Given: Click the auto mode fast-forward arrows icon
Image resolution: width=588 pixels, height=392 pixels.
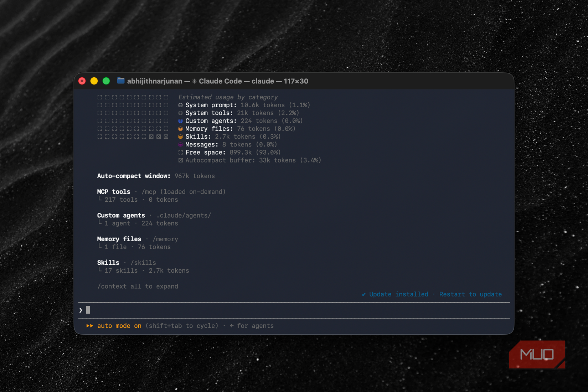Looking at the screenshot, I should pyautogui.click(x=89, y=326).
